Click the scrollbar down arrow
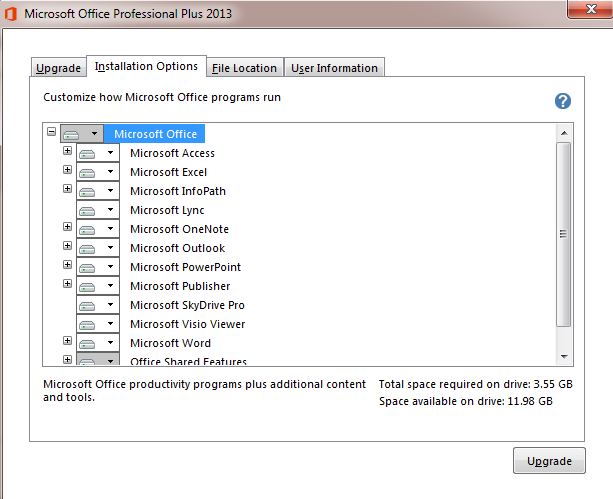Image resolution: width=613 pixels, height=499 pixels. click(x=564, y=356)
